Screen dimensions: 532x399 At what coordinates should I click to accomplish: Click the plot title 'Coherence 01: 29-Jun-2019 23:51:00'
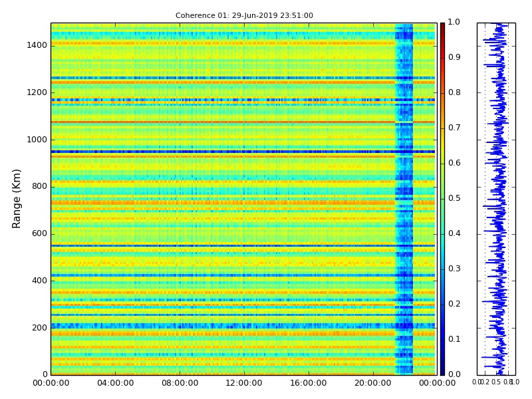pos(244,15)
